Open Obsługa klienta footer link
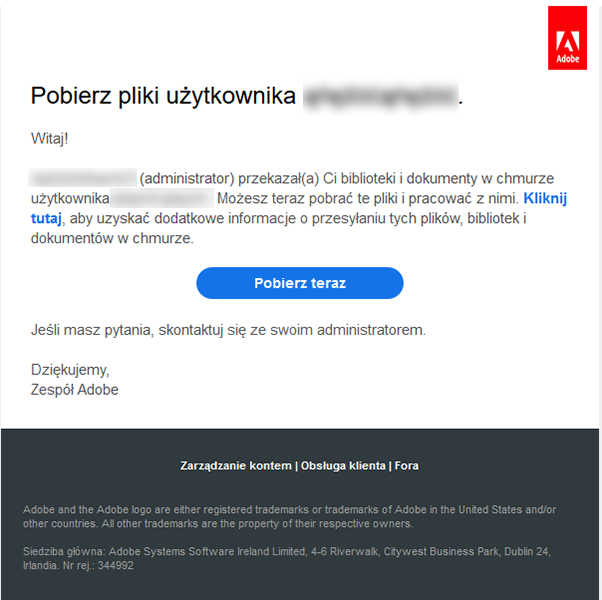This screenshot has width=602, height=600. tap(342, 466)
